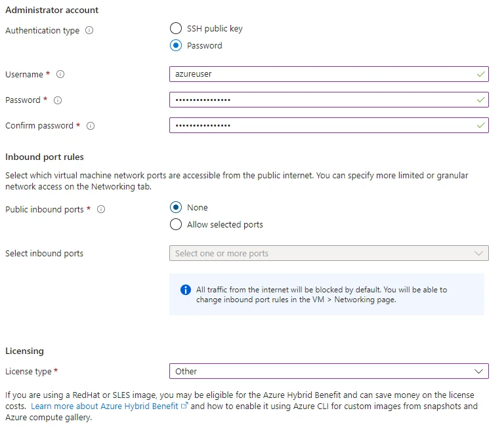Viewport: 504px width, 434px height.
Task: Open the License type dropdown
Action: (x=328, y=371)
